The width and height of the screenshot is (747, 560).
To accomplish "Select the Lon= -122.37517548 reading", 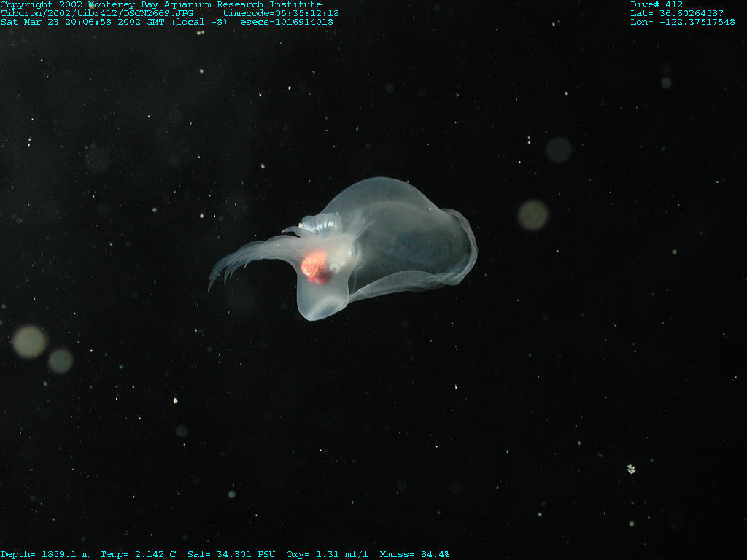I will click(683, 22).
